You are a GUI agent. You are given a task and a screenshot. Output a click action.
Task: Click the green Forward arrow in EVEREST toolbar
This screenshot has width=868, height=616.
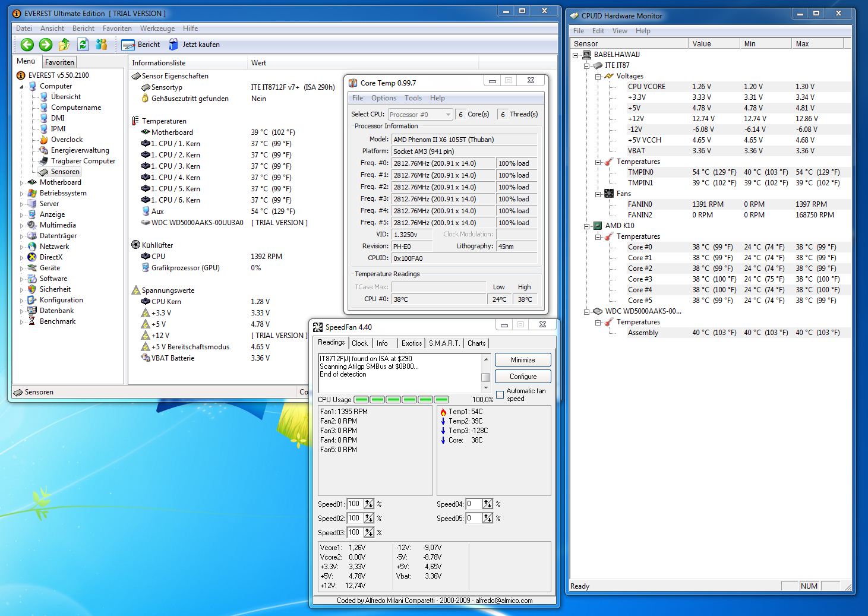click(x=46, y=45)
